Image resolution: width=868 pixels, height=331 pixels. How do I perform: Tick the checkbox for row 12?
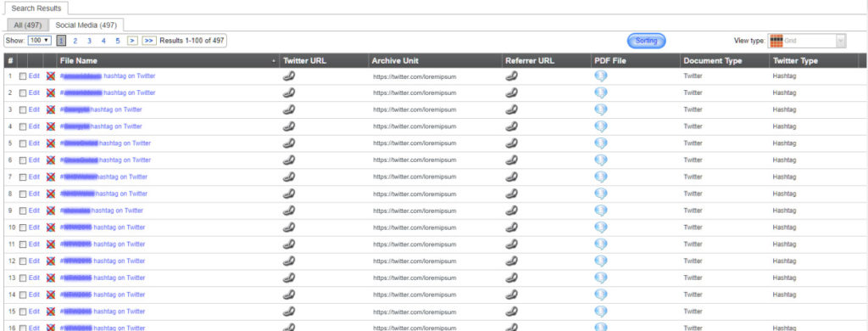coord(23,261)
